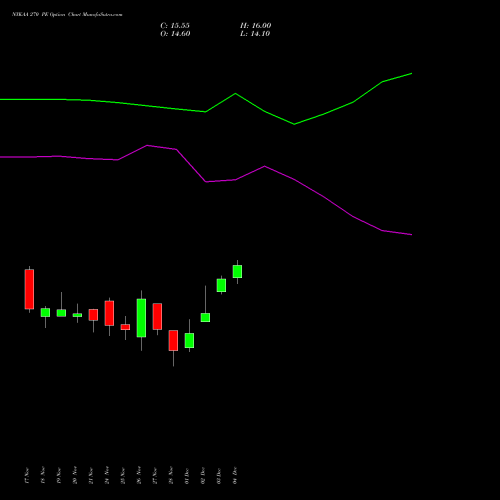Select the 26 Nov date label
Screen dimensions: 500x500
tap(139, 475)
